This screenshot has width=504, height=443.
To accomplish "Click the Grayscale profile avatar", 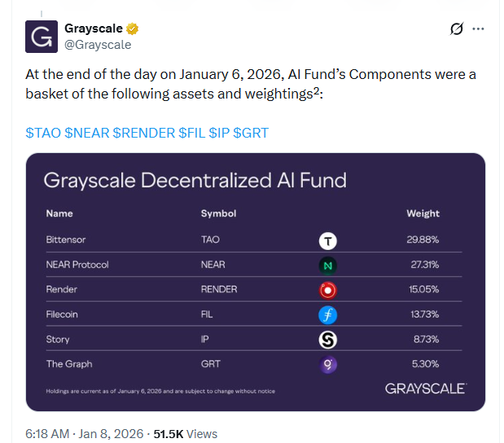I will point(42,37).
